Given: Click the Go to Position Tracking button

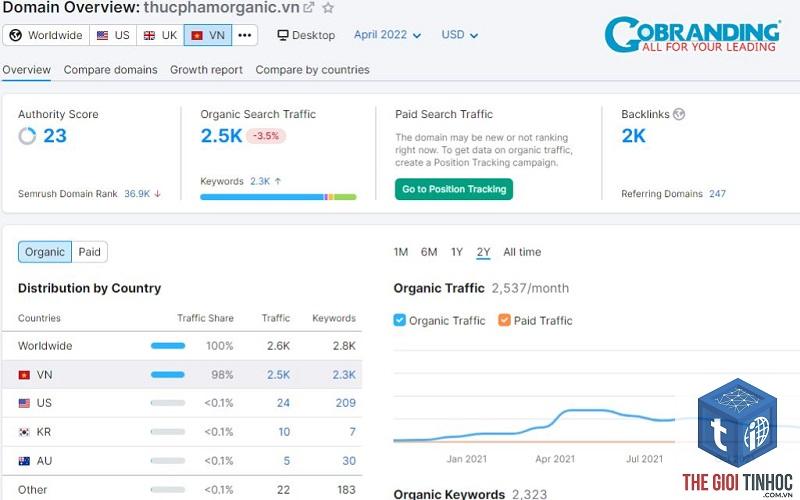Looking at the screenshot, I should (454, 189).
